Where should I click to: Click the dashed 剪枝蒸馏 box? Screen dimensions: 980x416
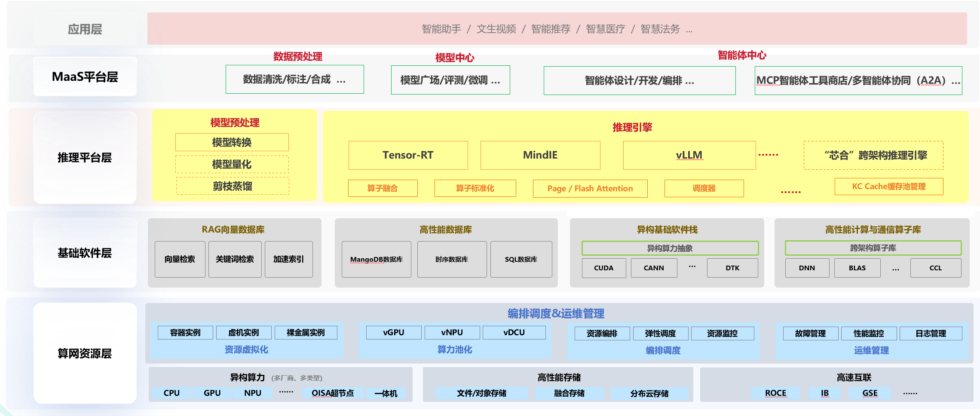(232, 186)
